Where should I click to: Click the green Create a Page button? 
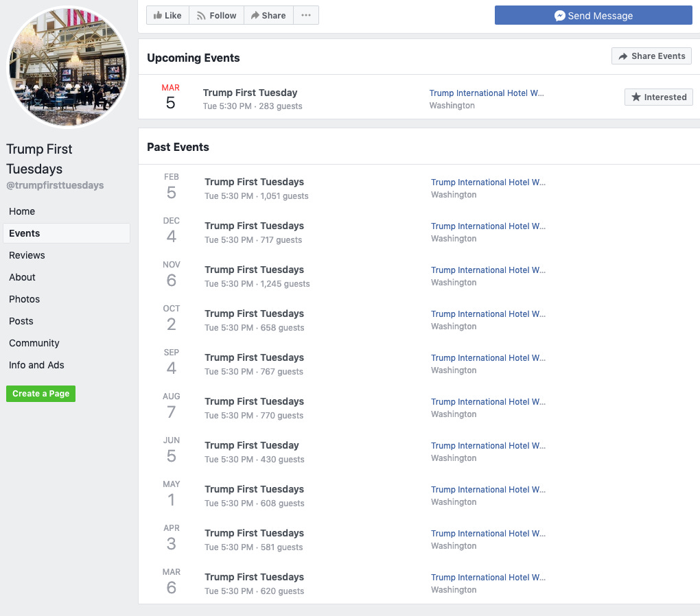coord(40,394)
